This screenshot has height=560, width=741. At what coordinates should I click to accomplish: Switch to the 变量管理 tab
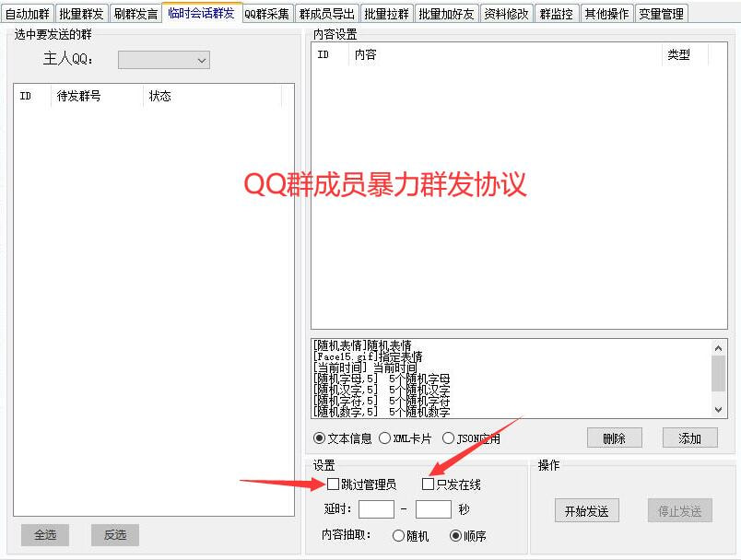pos(661,14)
